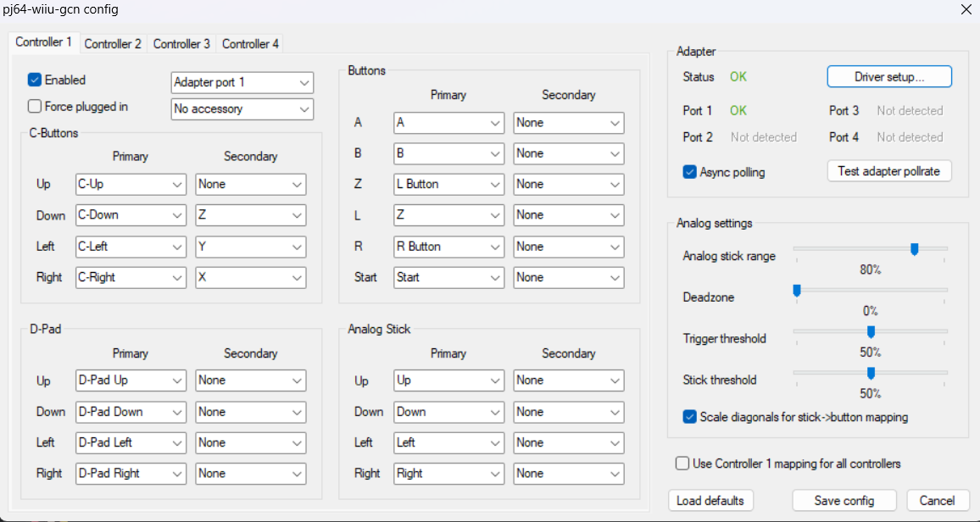Open C-Buttons Up primary dropdown (C-Up)
980x522 pixels.
pyautogui.click(x=131, y=184)
